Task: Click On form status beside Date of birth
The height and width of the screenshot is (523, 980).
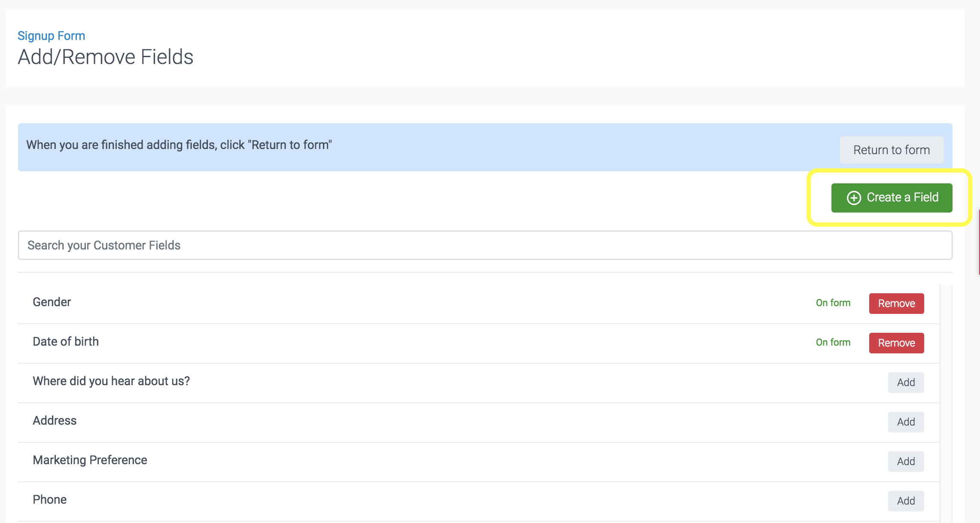Action: tap(833, 342)
